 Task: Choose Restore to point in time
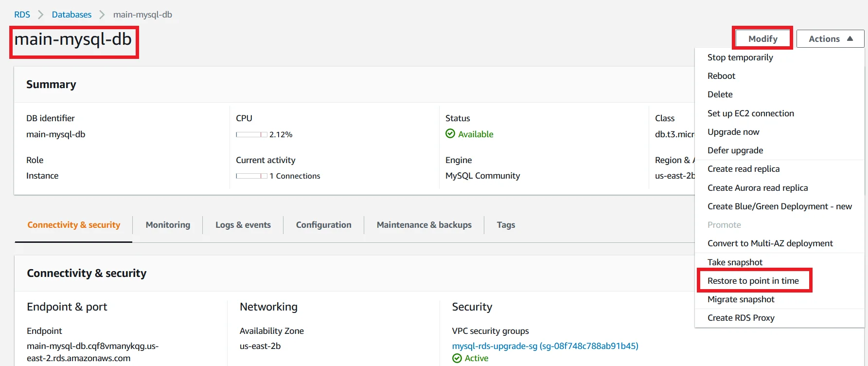point(753,281)
